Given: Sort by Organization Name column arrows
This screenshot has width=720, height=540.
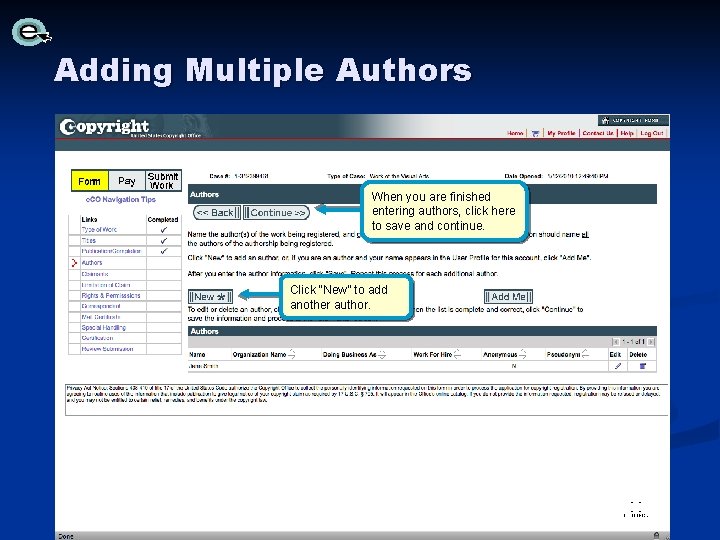Looking at the screenshot, I should click(x=292, y=354).
